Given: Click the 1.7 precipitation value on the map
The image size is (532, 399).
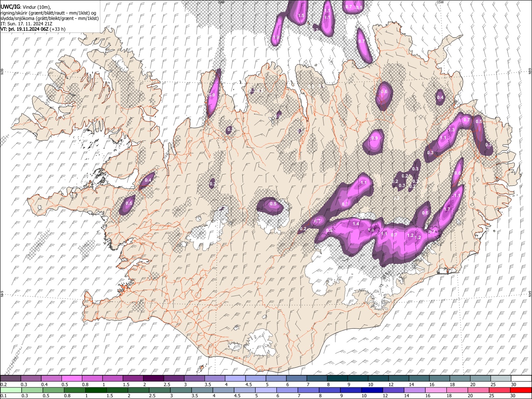Looking at the screenshot, I should tap(447, 209).
